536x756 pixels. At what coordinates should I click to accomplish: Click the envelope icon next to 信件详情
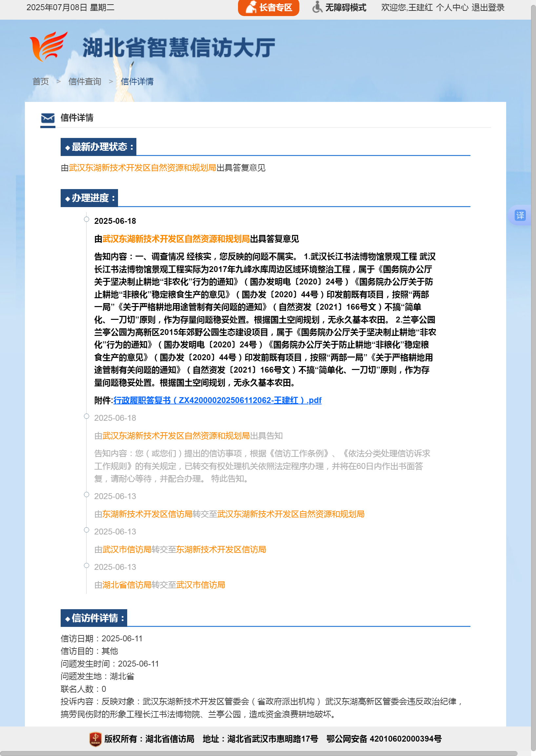pyautogui.click(x=47, y=118)
